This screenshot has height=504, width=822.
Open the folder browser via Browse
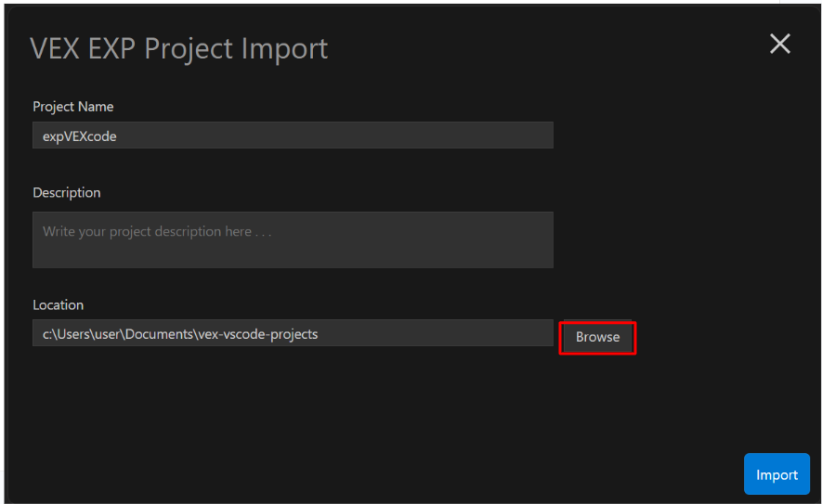point(597,337)
